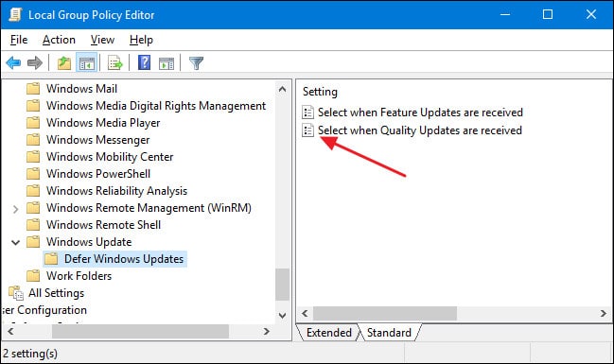
Task: Switch to the Extended tab
Action: [x=329, y=333]
